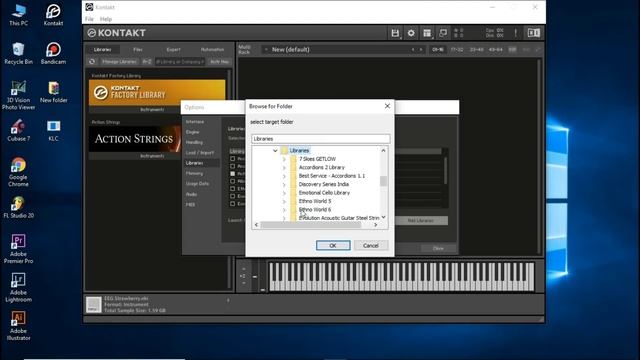Open the This PC desktop icon

pyautogui.click(x=18, y=15)
